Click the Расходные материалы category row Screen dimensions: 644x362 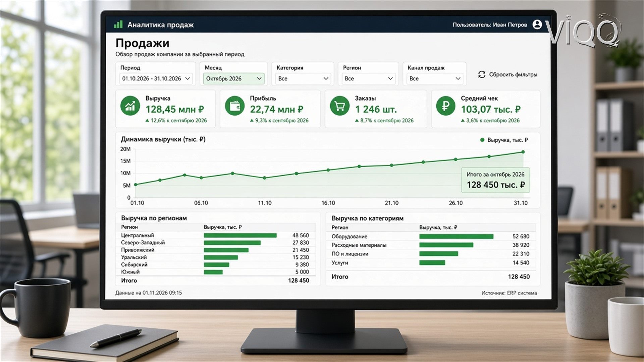(x=431, y=245)
